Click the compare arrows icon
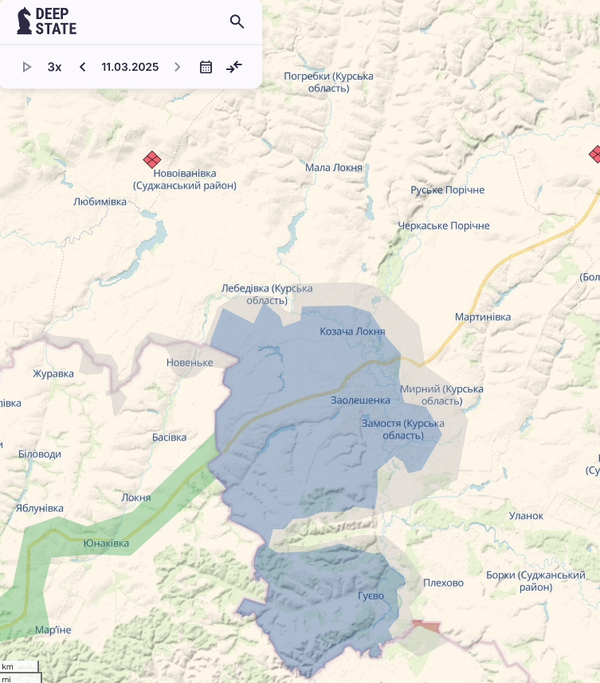Viewport: 600px width, 683px height. [x=234, y=67]
